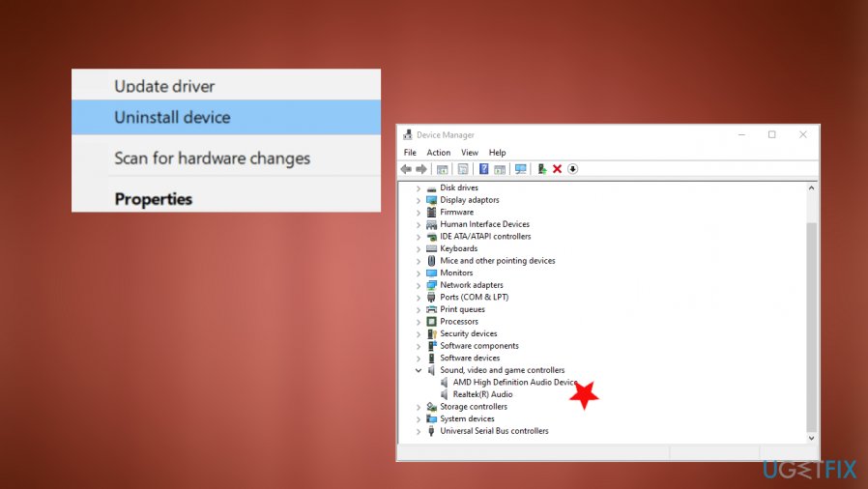The width and height of the screenshot is (868, 489).
Task: Open the Help menu
Action: (497, 153)
